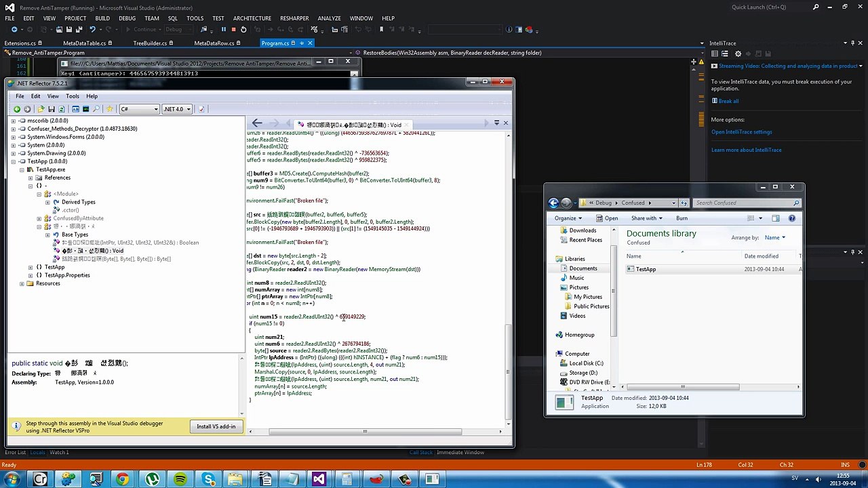Click the Windows Start orb
The width and height of the screenshot is (868, 488).
click(12, 480)
